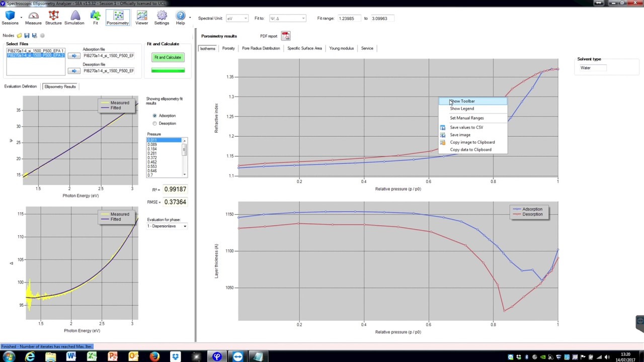644x362 pixels.
Task: Select Show Legend in the context menu
Action: (462, 109)
